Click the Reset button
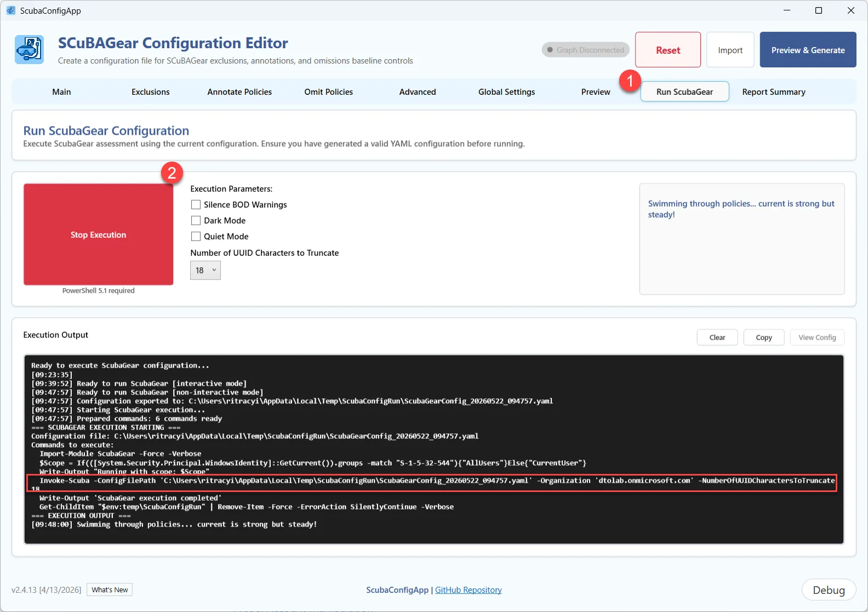This screenshot has height=612, width=868. pos(668,50)
